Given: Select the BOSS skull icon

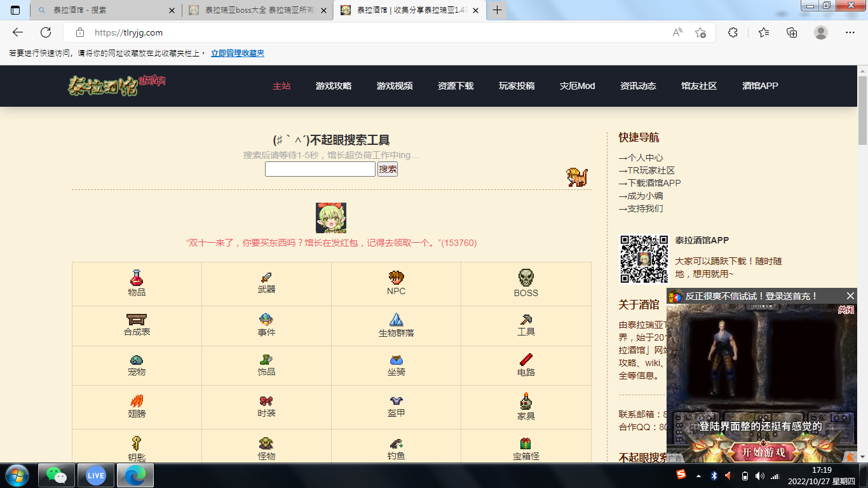Looking at the screenshot, I should 526,278.
